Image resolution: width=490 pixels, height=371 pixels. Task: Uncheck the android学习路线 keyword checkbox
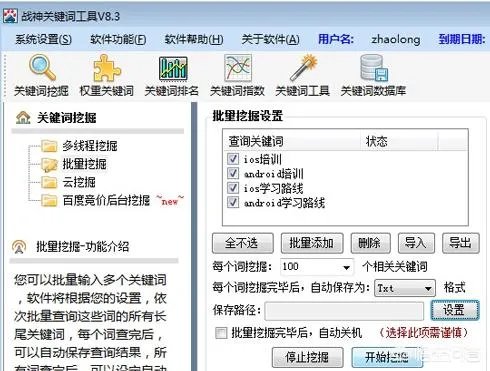[x=233, y=202]
